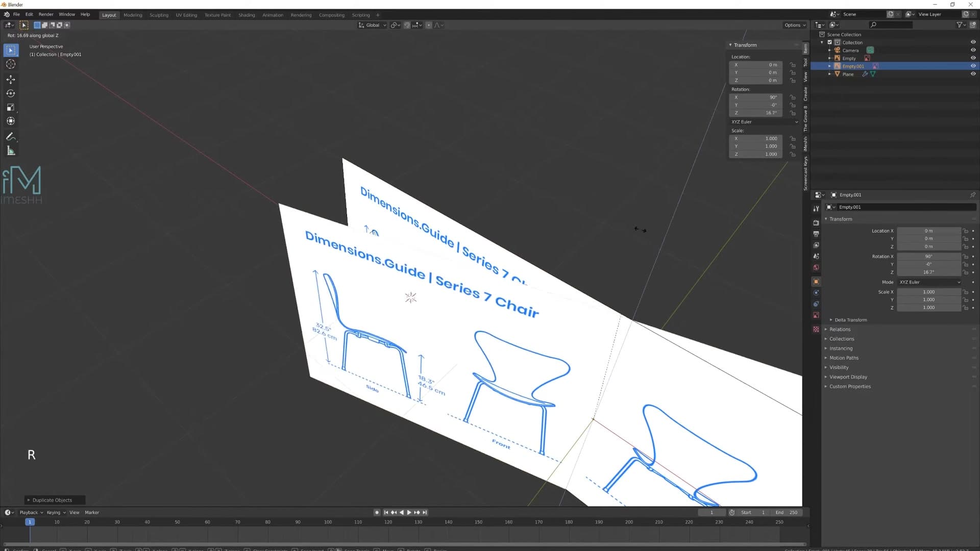This screenshot has width=980, height=551.
Task: Switch to Modeling workspace tab
Action: click(x=133, y=15)
